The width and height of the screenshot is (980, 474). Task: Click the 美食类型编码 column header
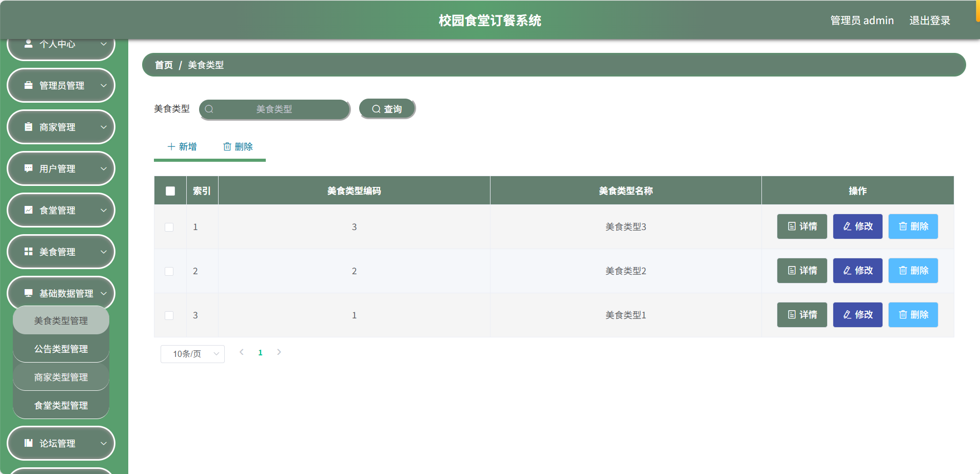click(354, 191)
